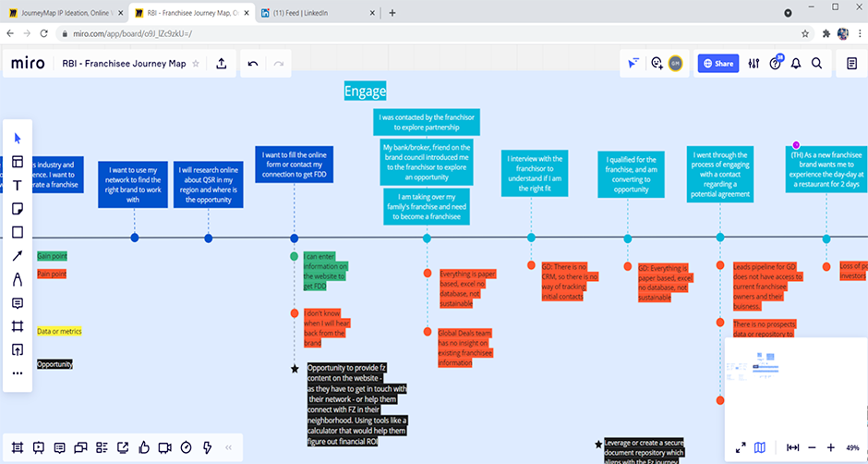Start screen sharing in bottom toolbar
This screenshot has height=464, width=868.
pyautogui.click(x=123, y=447)
